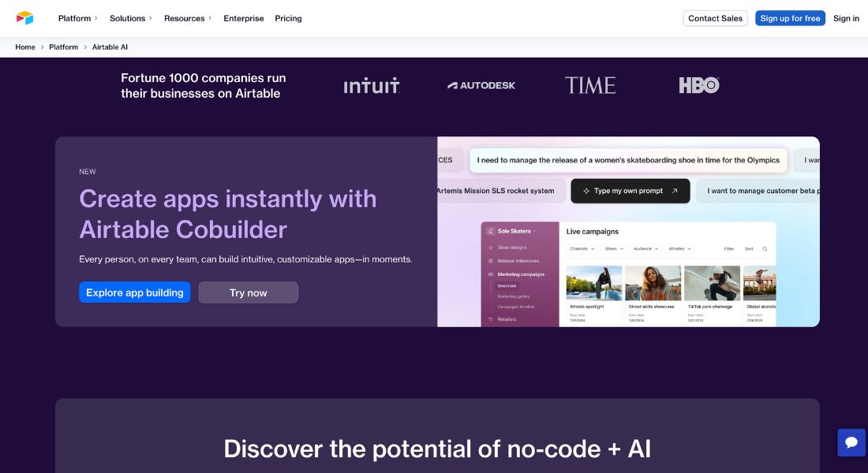The image size is (868, 473).
Task: Open the Global skateboard campaign thumbnail
Action: pos(759,283)
